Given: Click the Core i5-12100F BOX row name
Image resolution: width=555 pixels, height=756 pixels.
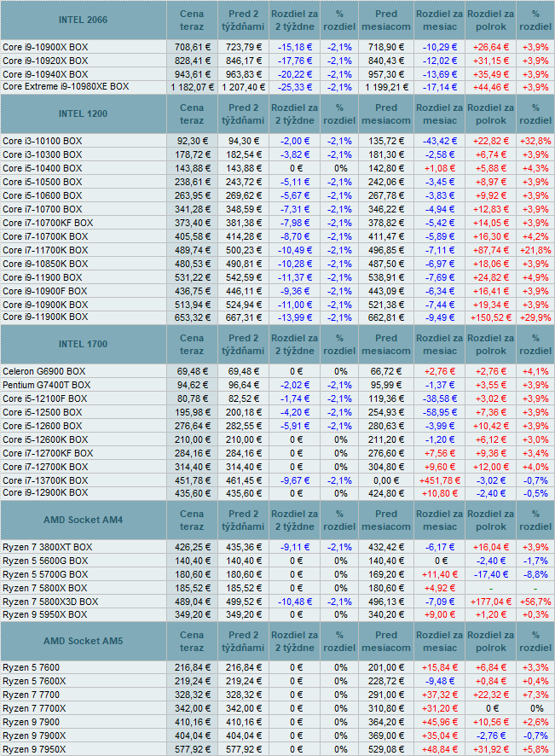Looking at the screenshot, I should click(x=45, y=398).
